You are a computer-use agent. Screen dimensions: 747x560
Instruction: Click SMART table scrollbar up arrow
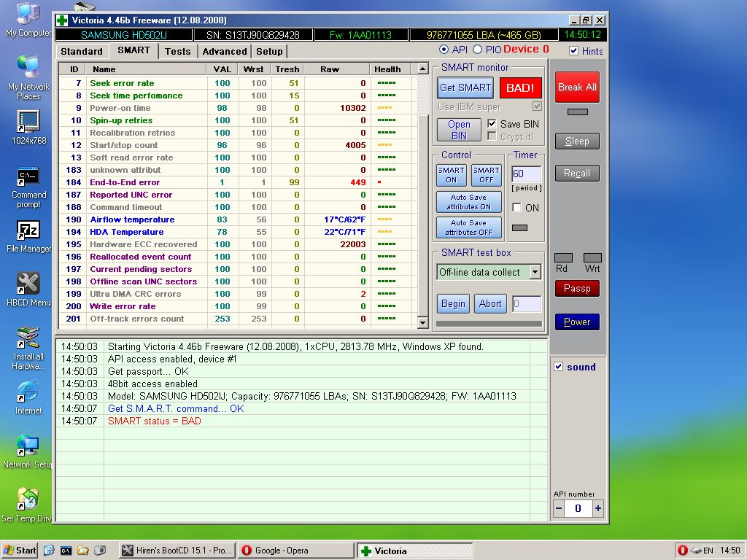click(422, 69)
